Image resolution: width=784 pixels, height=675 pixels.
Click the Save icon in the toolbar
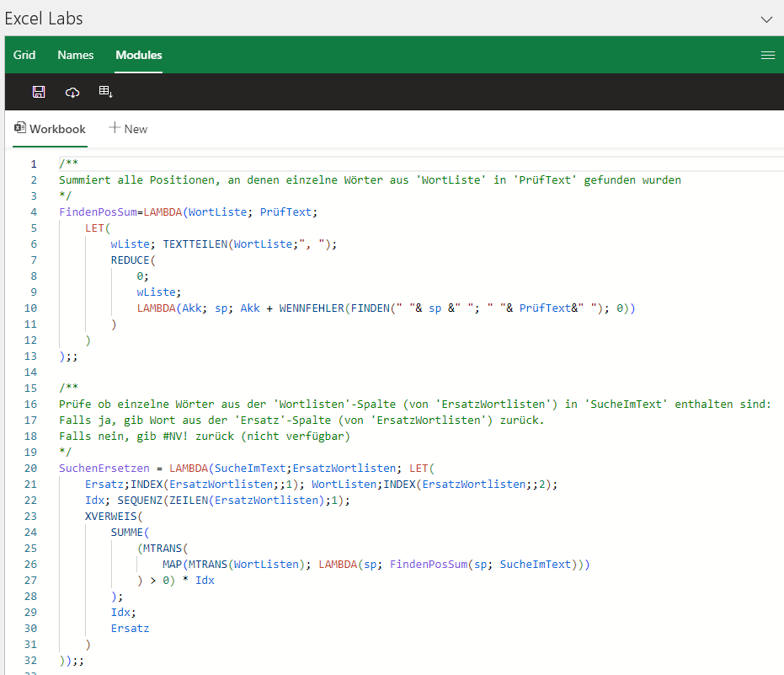click(39, 92)
